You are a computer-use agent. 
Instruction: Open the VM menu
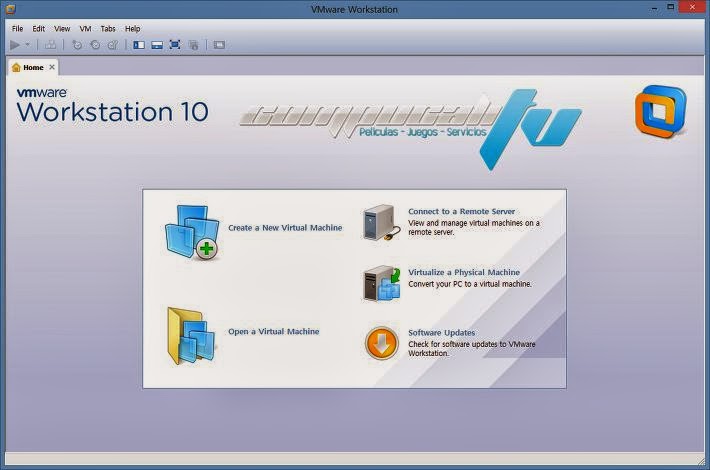click(85, 29)
